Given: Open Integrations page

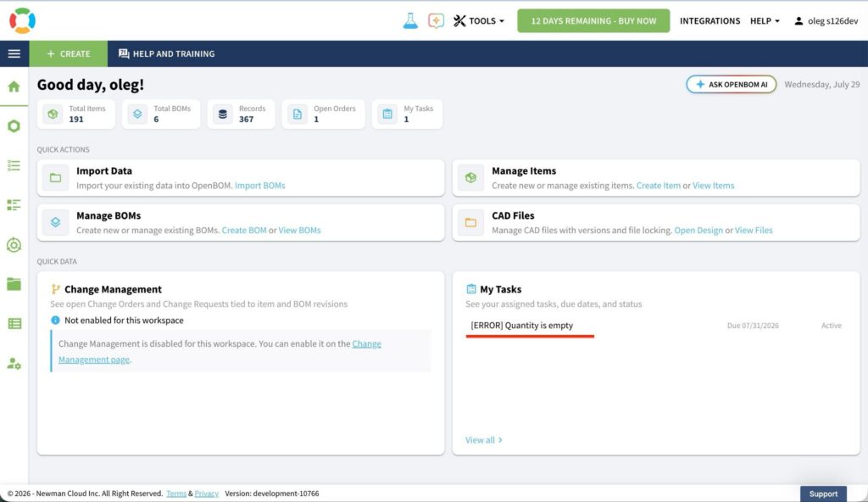Looking at the screenshot, I should [709, 21].
